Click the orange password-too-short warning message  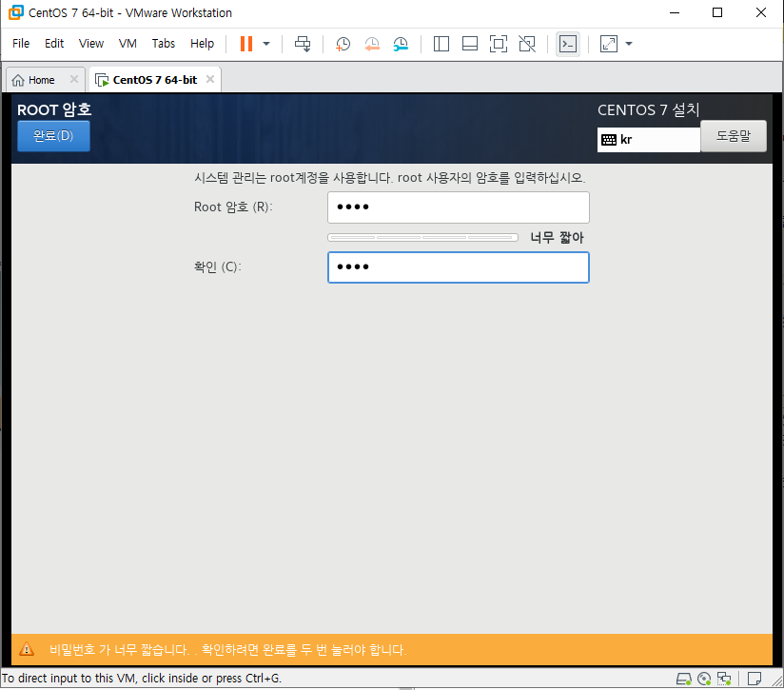(x=228, y=649)
